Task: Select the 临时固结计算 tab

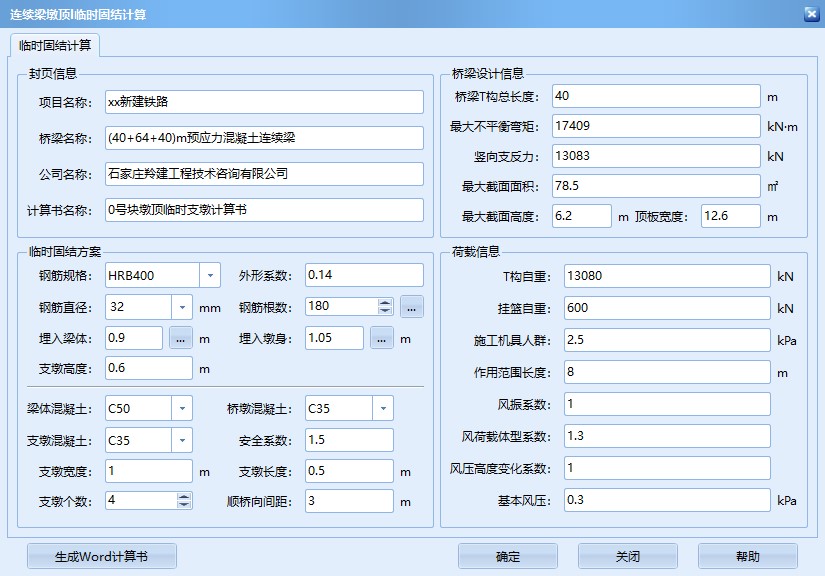Action: [x=54, y=45]
